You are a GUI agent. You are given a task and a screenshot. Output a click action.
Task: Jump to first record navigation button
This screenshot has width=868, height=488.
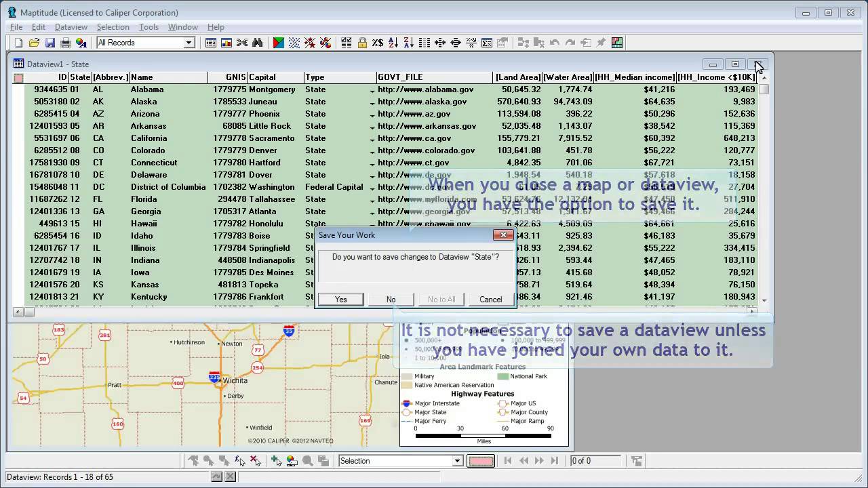point(508,461)
